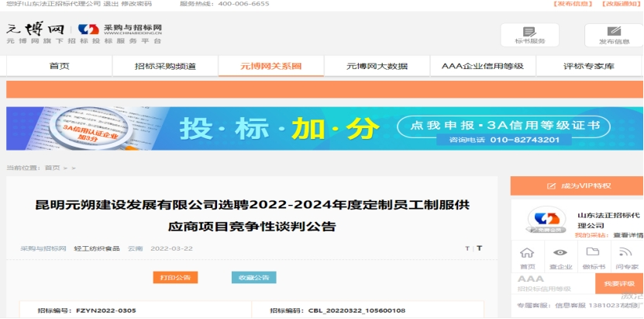Click the 首页 house icon in sidebar
The width and height of the screenshot is (644, 319).
527,253
